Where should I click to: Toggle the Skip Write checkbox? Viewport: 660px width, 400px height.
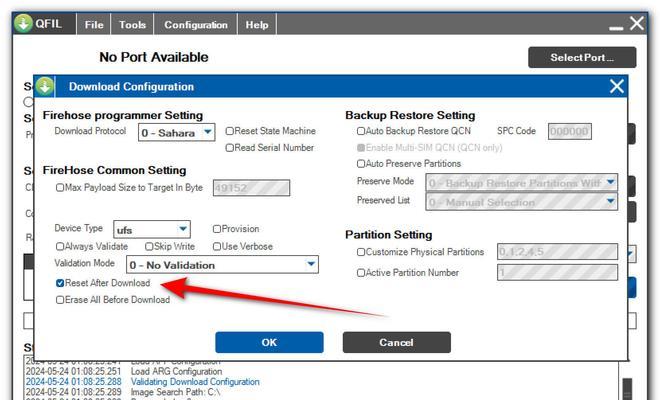[x=149, y=246]
